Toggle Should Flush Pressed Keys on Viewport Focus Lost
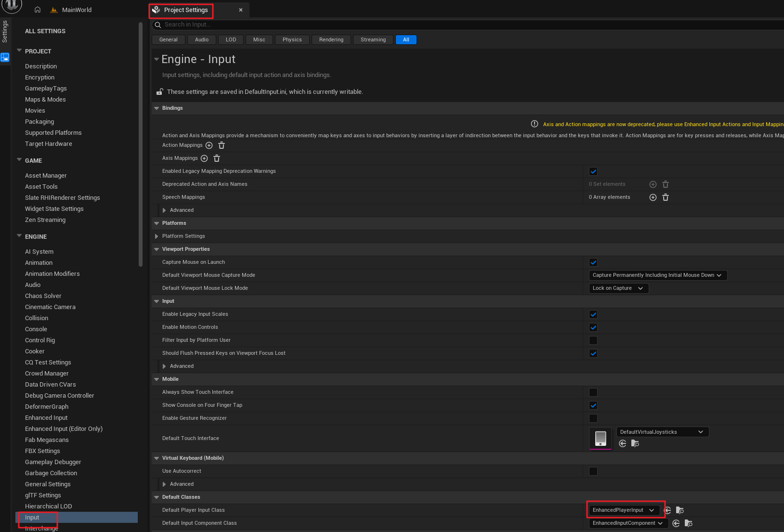 coord(593,353)
